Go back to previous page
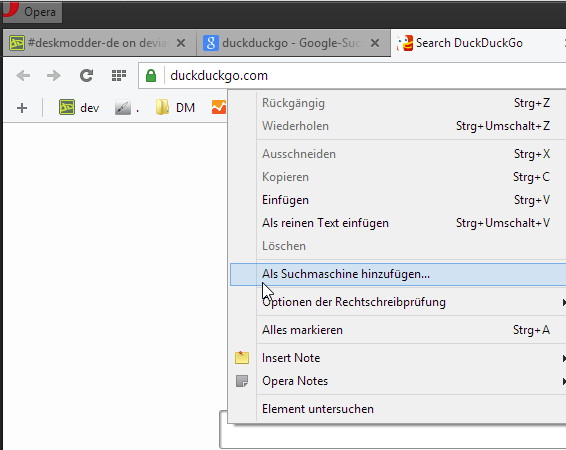Viewport: 566px width, 450px height. click(x=23, y=76)
